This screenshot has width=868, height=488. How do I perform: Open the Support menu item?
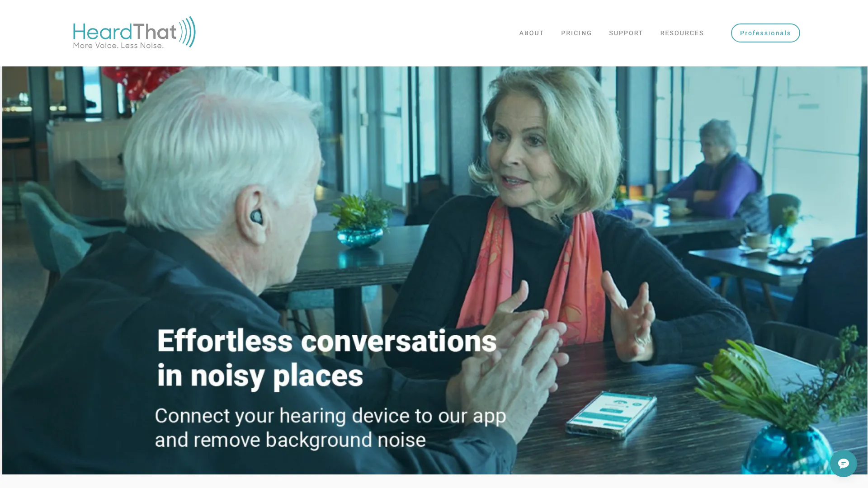pyautogui.click(x=626, y=33)
